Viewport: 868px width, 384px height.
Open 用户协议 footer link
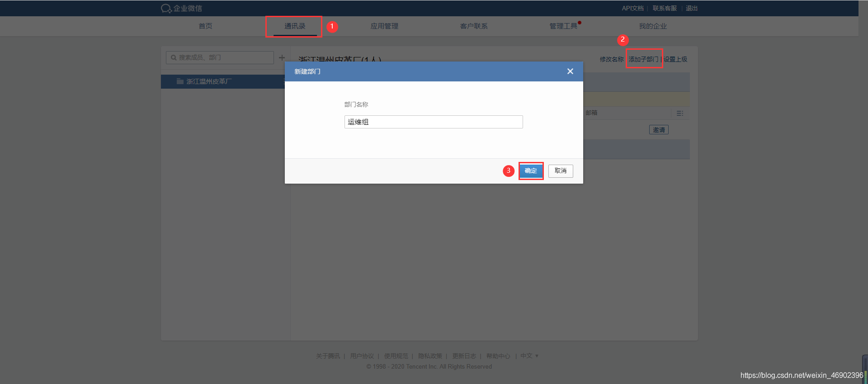(x=362, y=356)
